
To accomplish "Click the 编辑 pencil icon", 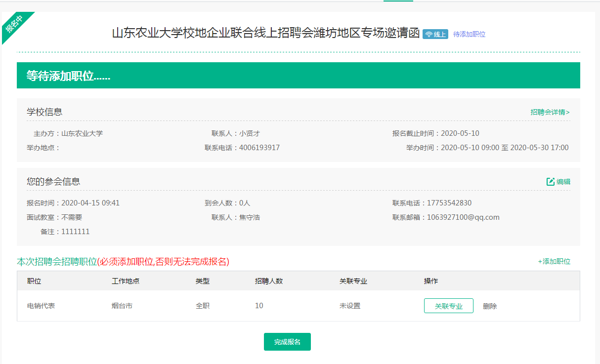I will (x=550, y=182).
